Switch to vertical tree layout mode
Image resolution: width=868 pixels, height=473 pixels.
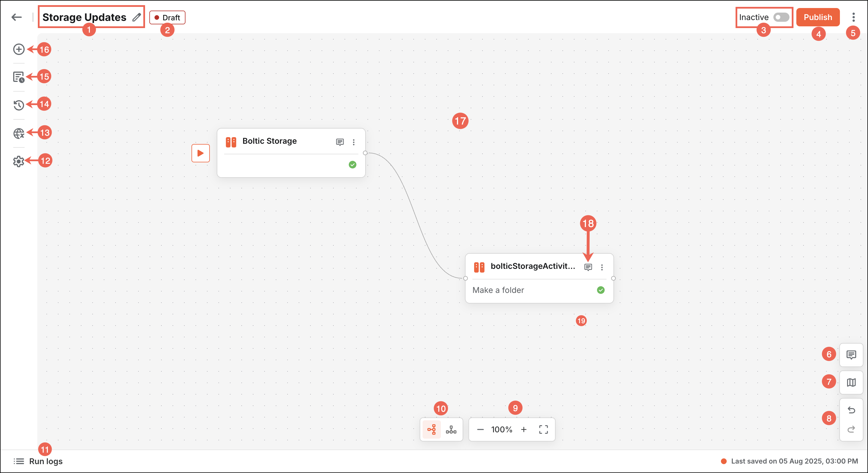(451, 429)
